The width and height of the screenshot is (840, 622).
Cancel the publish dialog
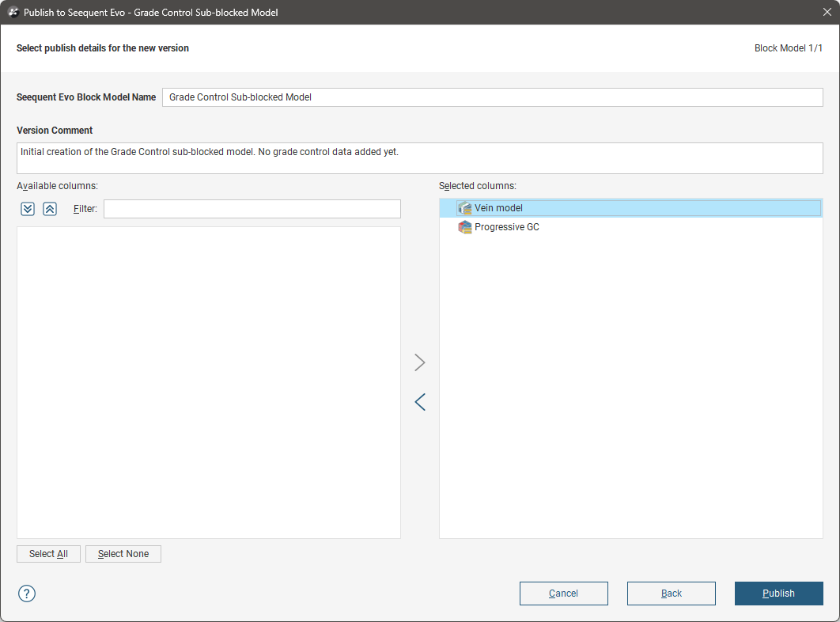click(x=563, y=594)
